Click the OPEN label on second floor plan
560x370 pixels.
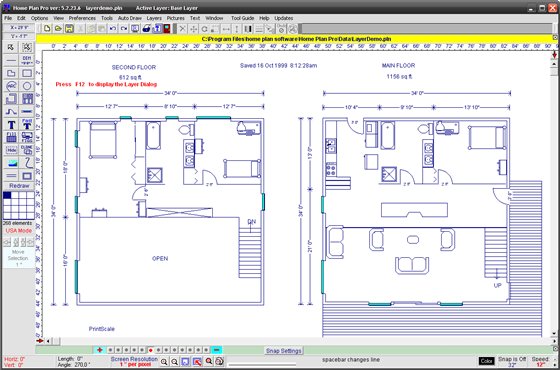[x=160, y=259]
